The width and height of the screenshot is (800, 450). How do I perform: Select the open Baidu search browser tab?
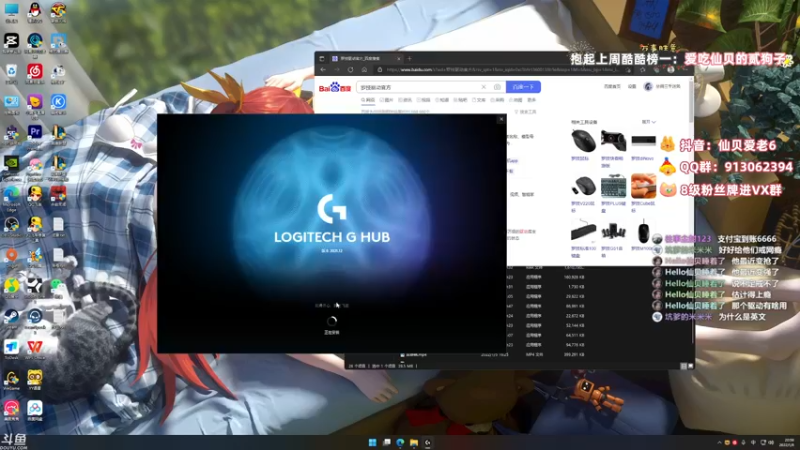365,58
